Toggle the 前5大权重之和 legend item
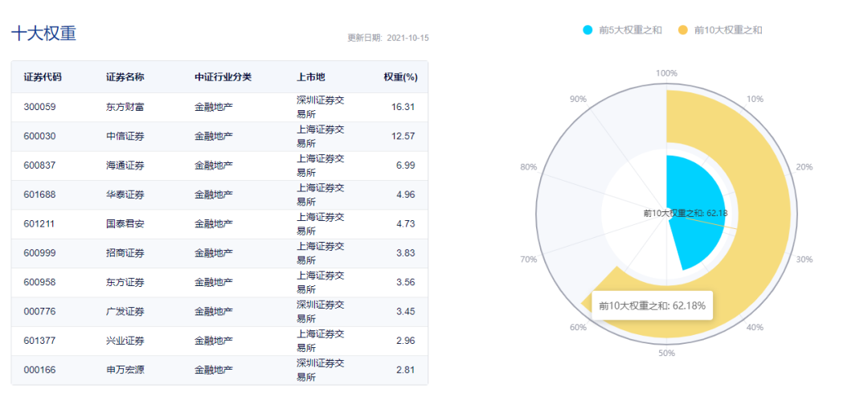This screenshot has height=405, width=868. (x=622, y=30)
